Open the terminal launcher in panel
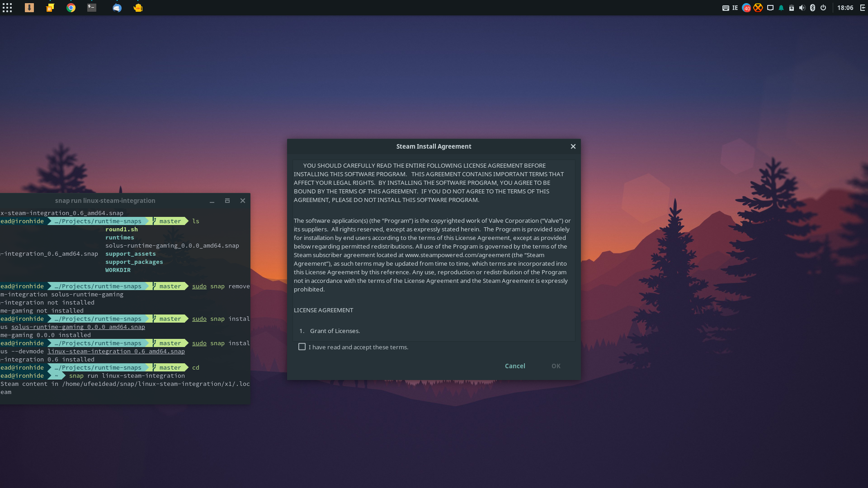 [x=92, y=8]
